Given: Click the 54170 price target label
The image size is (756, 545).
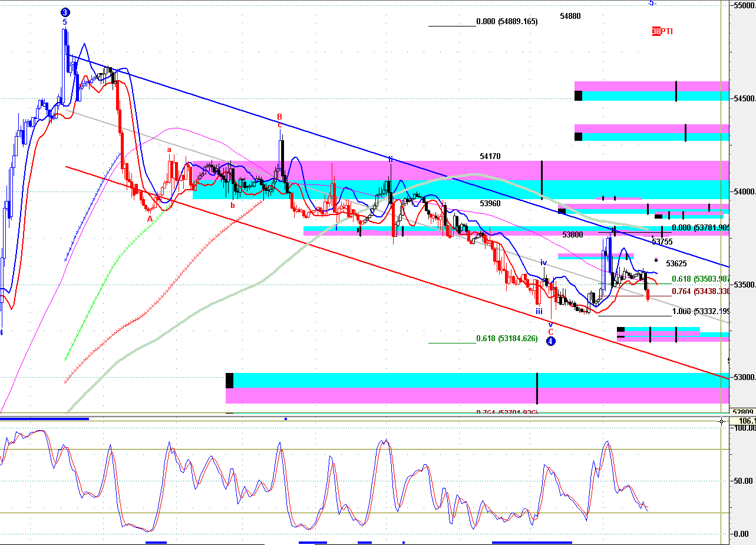Looking at the screenshot, I should click(x=490, y=157).
